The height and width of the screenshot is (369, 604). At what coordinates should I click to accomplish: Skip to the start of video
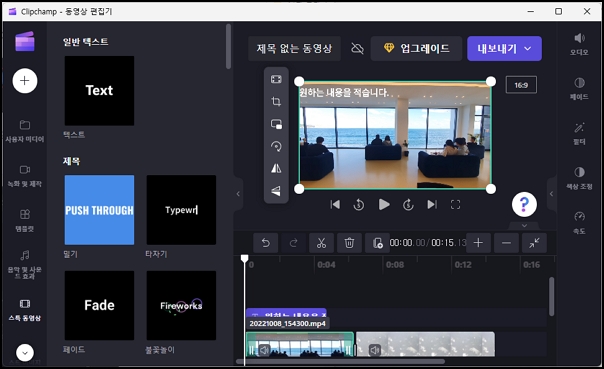coord(335,205)
